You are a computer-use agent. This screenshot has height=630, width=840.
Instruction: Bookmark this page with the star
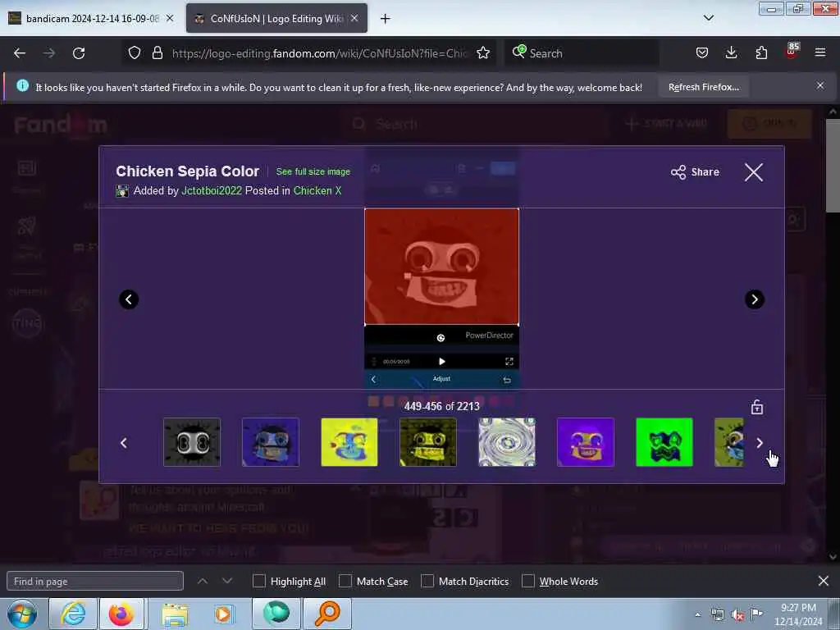click(x=483, y=53)
